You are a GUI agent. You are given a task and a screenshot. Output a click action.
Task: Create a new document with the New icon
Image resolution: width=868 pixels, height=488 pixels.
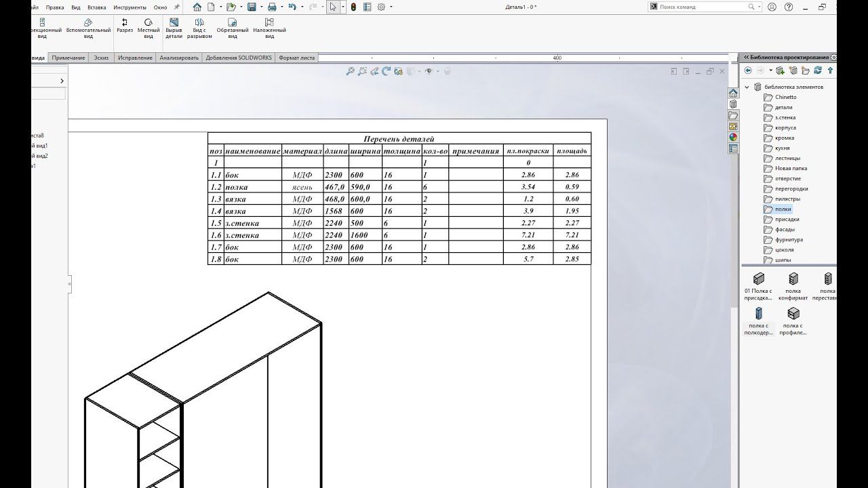pos(211,7)
